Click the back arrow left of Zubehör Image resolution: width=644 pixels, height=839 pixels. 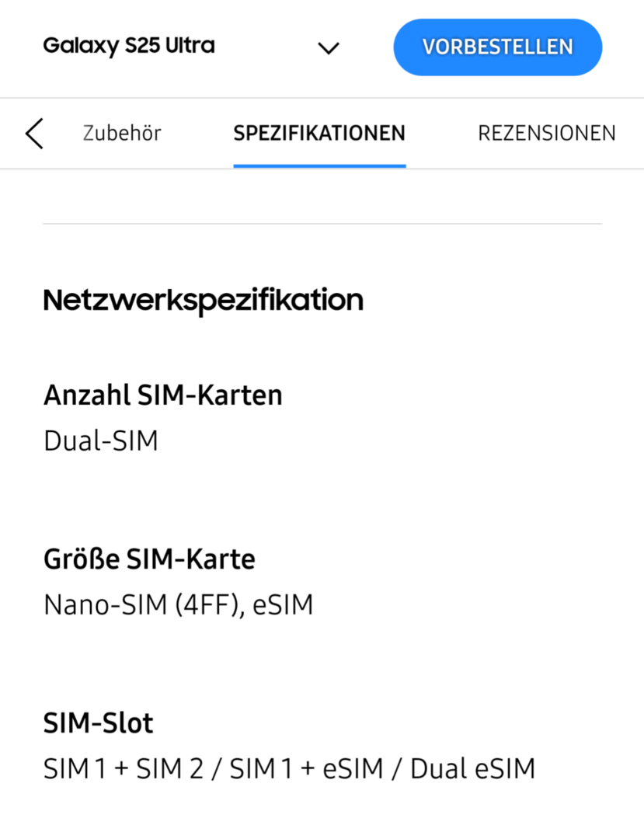pyautogui.click(x=34, y=134)
